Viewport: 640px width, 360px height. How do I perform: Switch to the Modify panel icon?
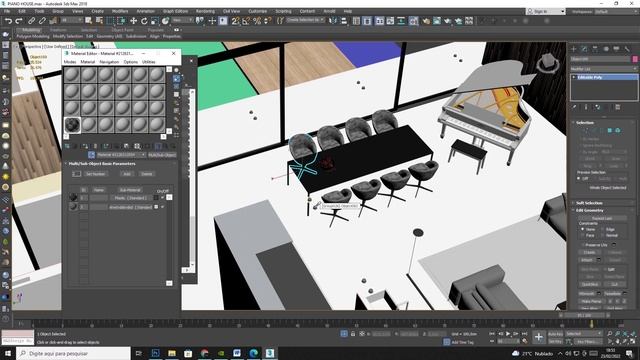click(584, 49)
